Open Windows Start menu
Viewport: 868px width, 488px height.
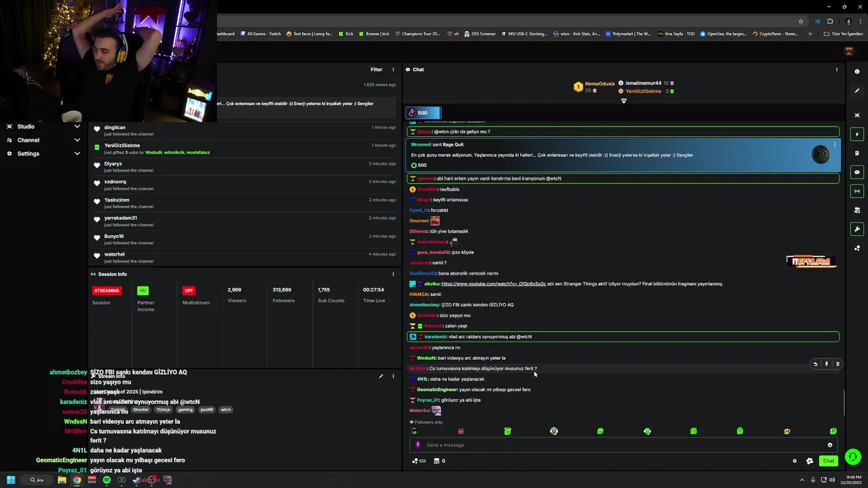(x=11, y=480)
